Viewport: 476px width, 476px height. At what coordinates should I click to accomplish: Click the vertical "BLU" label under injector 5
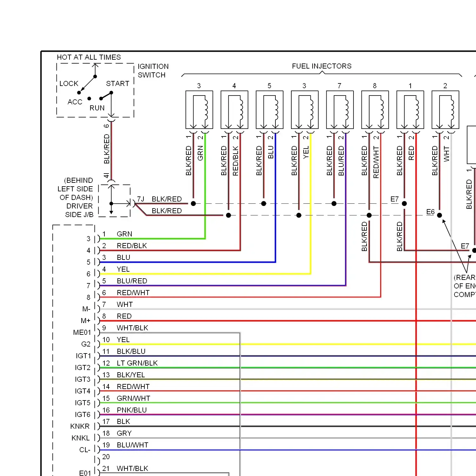click(x=271, y=152)
